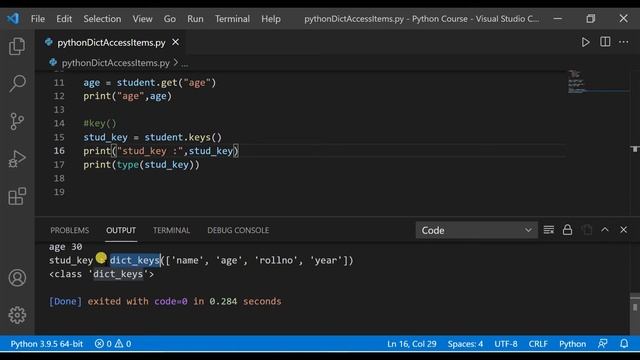Click line number 13 in gutter

[x=59, y=110]
